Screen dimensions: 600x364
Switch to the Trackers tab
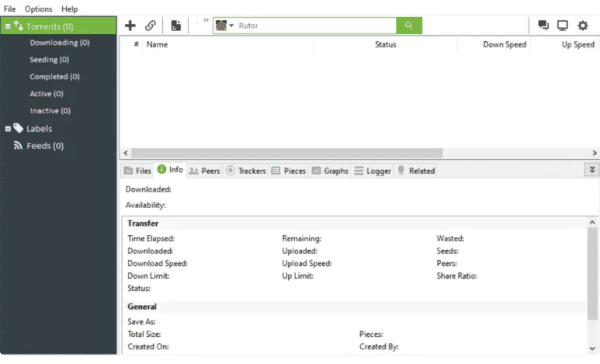(246, 171)
